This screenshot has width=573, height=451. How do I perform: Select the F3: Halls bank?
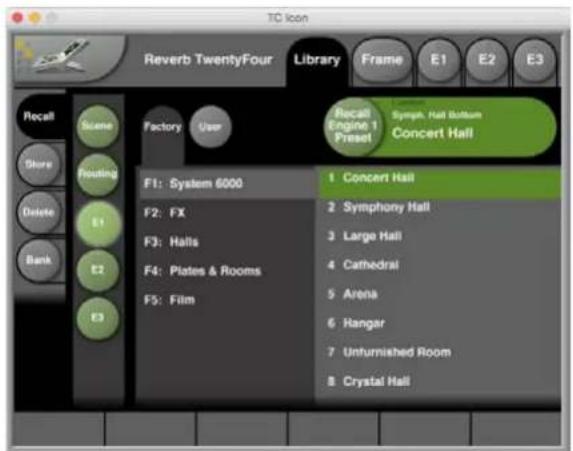(x=227, y=242)
